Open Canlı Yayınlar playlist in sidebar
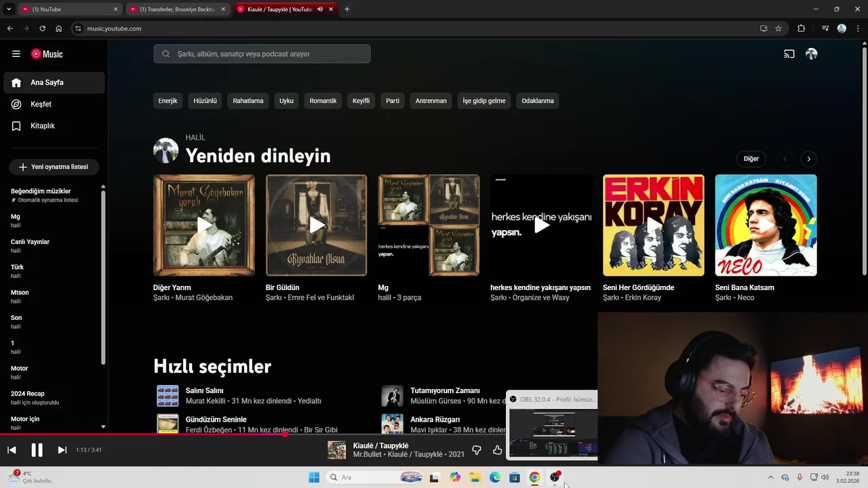 click(x=53, y=246)
